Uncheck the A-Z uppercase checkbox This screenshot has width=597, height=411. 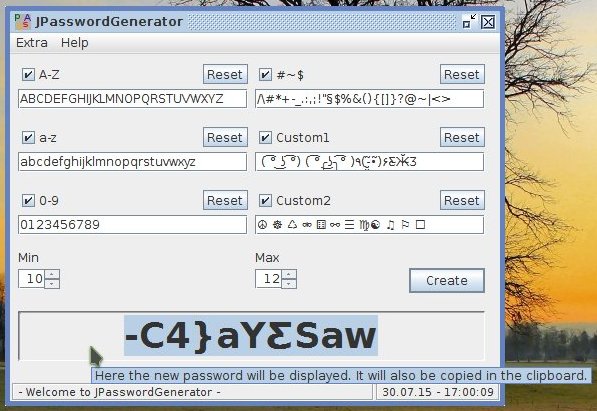tap(28, 74)
